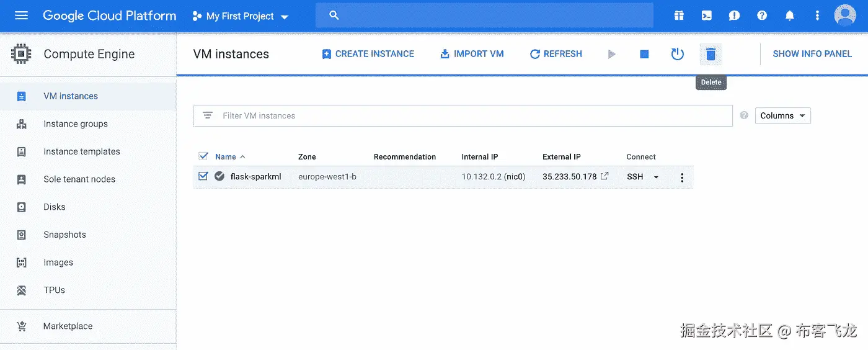Viewport: 868px width, 350px height.
Task: Click the REFRESH button
Action: coord(556,54)
